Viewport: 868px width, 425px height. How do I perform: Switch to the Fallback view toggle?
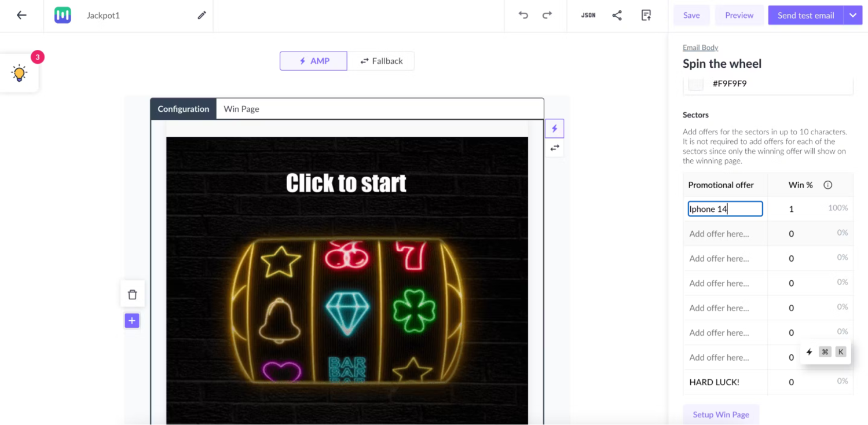[x=380, y=61]
